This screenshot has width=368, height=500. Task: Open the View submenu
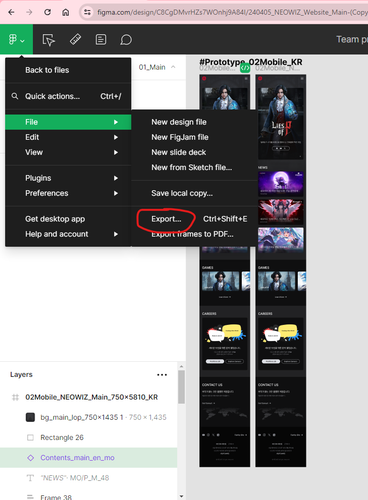pos(68,152)
